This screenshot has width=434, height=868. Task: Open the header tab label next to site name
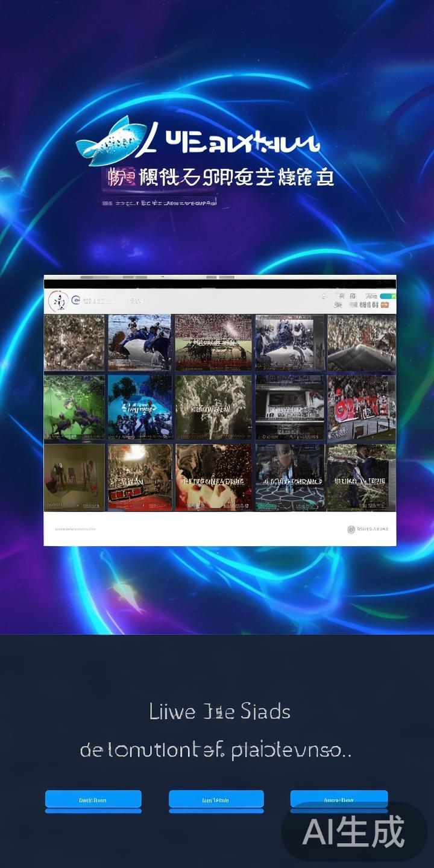point(137,300)
